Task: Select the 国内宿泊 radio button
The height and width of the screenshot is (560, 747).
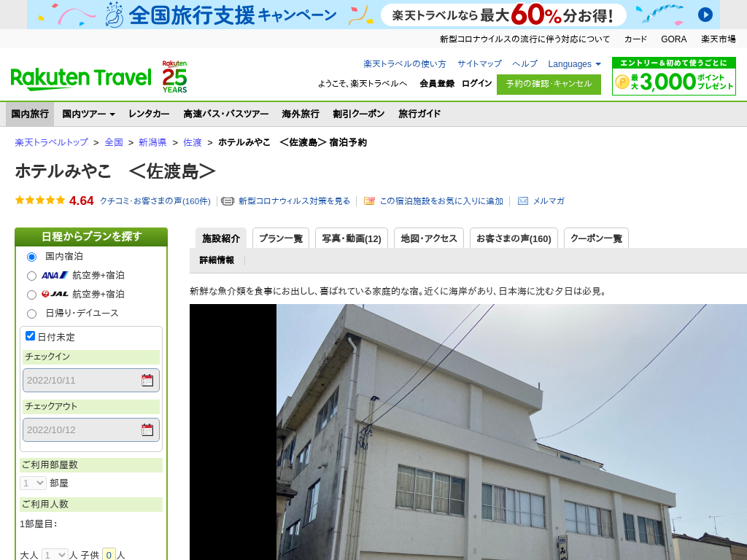Action: [x=31, y=257]
